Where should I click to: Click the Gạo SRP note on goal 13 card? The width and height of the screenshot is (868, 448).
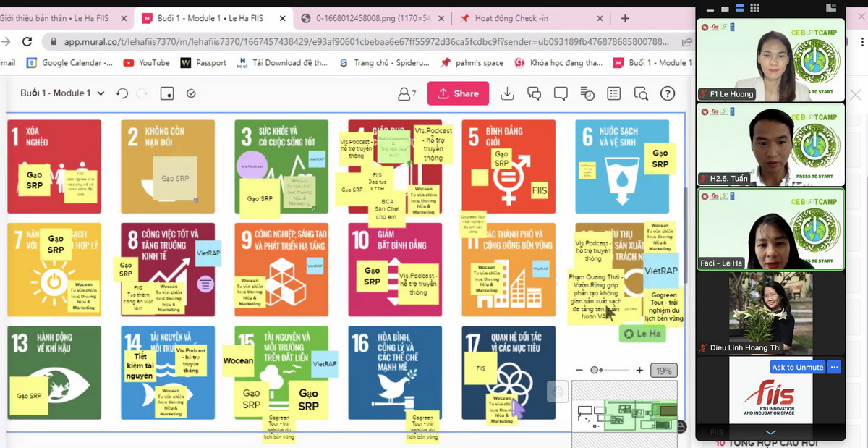[x=30, y=396]
